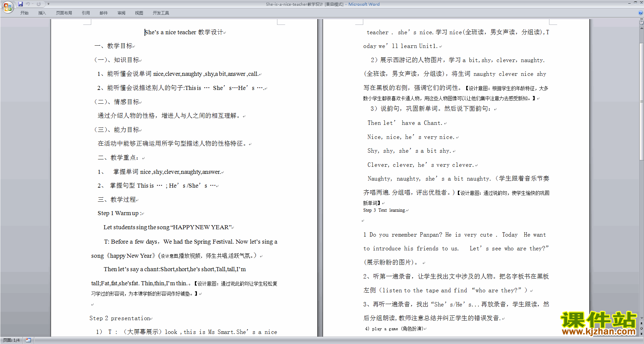Click the line "Nice, nice, he's very nice."
Image resolution: width=644 pixels, height=344 pixels.
coord(411,137)
